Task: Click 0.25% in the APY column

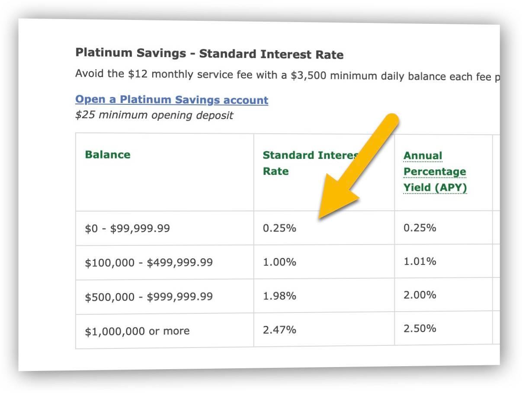Action: point(420,227)
